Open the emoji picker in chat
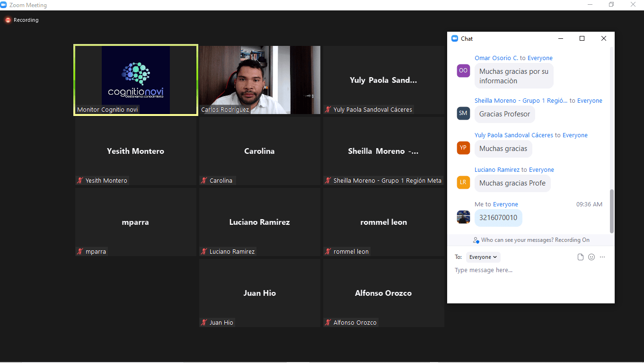 591,257
